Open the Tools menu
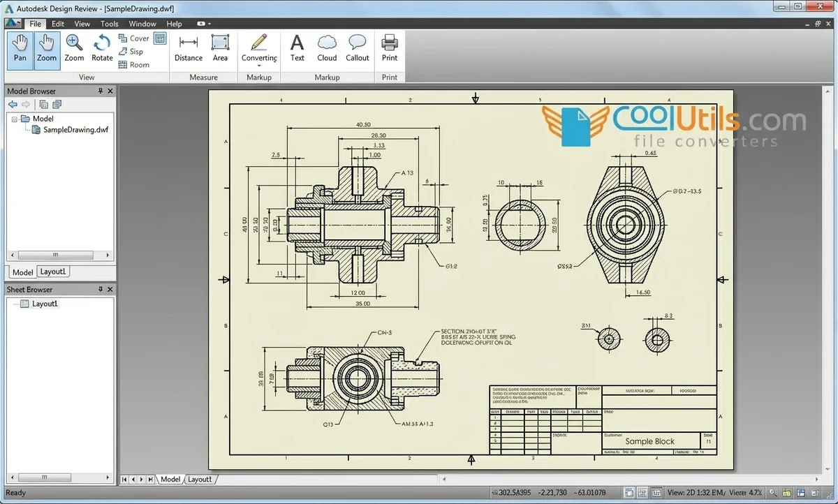This screenshot has width=838, height=504. pos(109,23)
